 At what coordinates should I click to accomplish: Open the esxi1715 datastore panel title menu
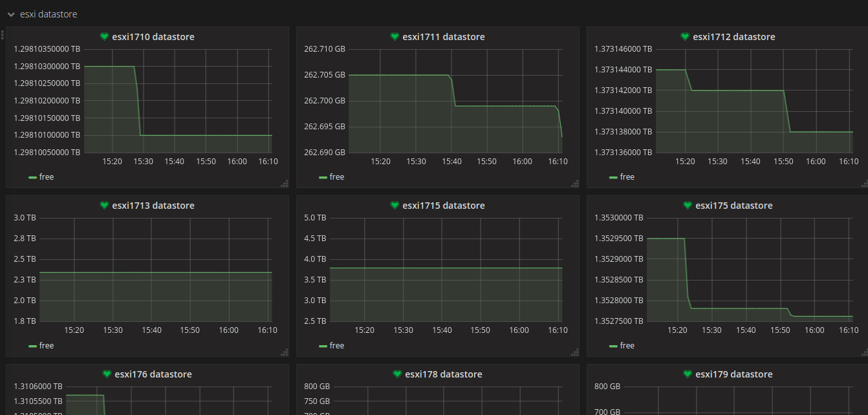click(443, 206)
